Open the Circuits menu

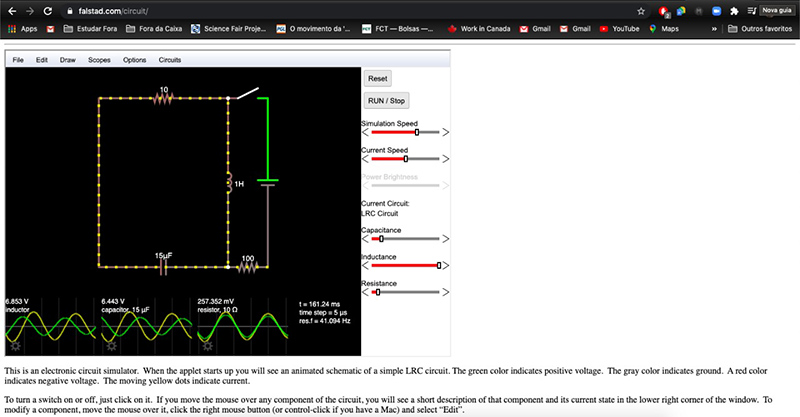tap(169, 60)
